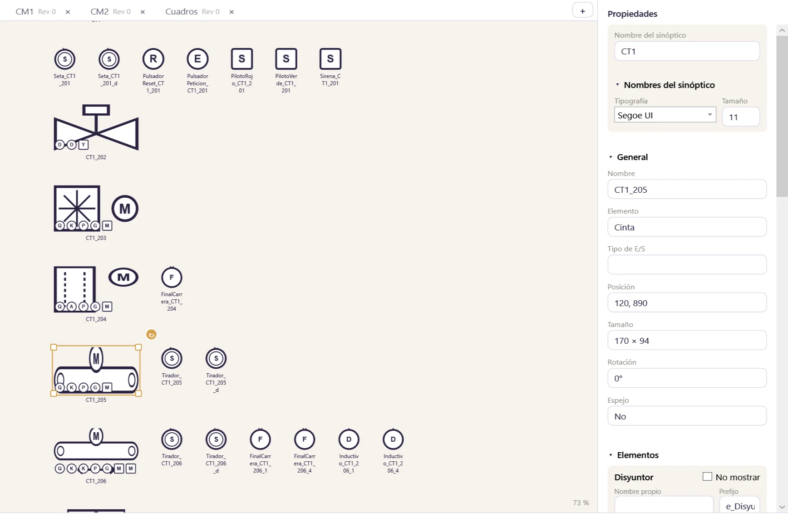Viewport: 788px width, 532px height.
Task: Select the PilotoRojo_CT1_201 symbol
Action: [242, 59]
